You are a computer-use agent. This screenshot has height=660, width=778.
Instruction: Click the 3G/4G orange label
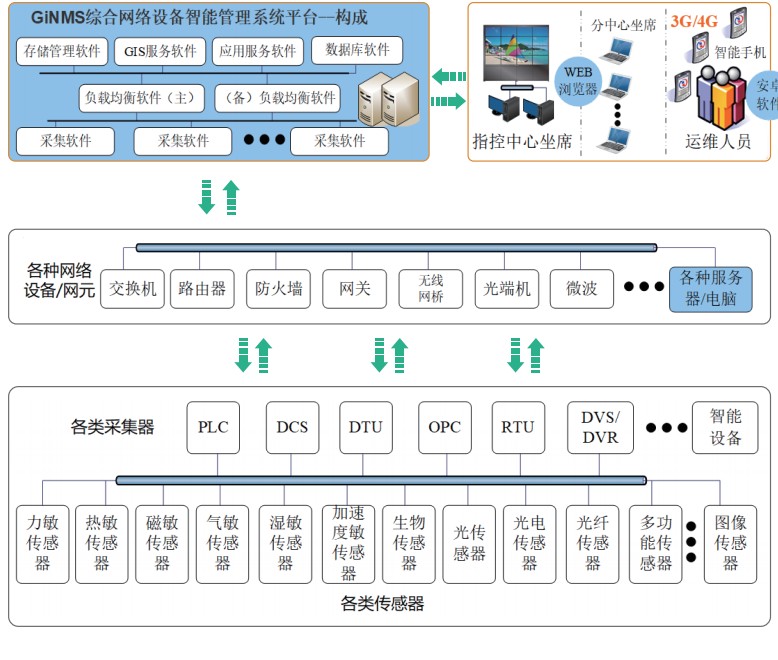click(x=694, y=21)
